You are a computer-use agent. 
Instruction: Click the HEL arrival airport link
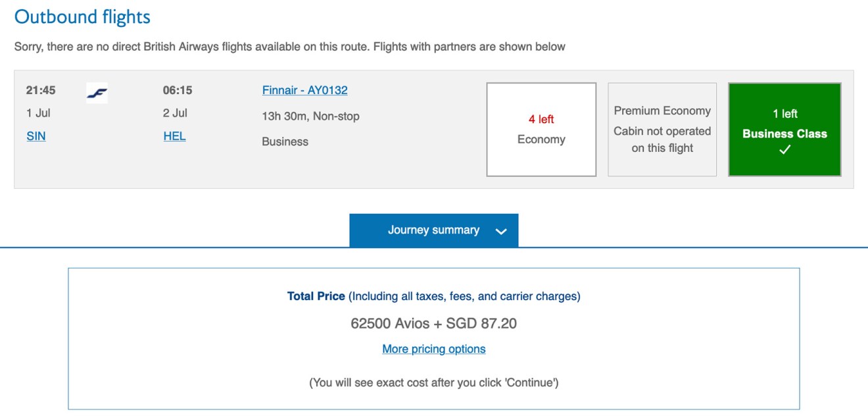(x=174, y=136)
